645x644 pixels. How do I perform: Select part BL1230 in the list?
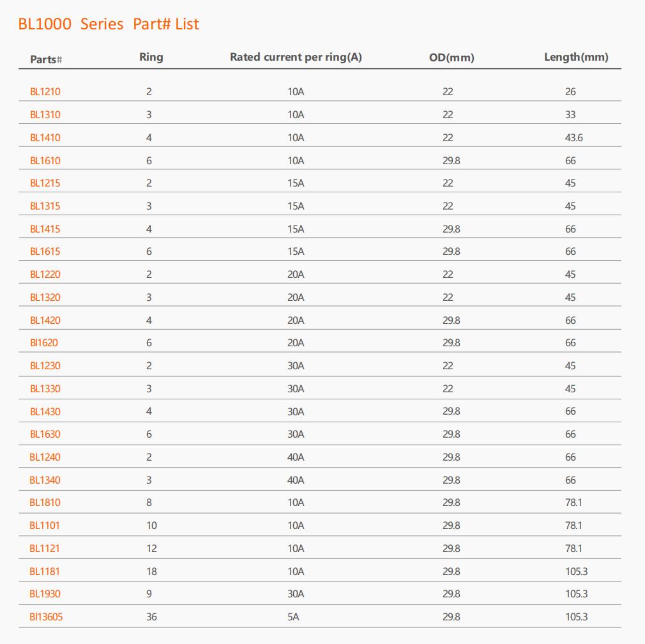click(x=45, y=365)
